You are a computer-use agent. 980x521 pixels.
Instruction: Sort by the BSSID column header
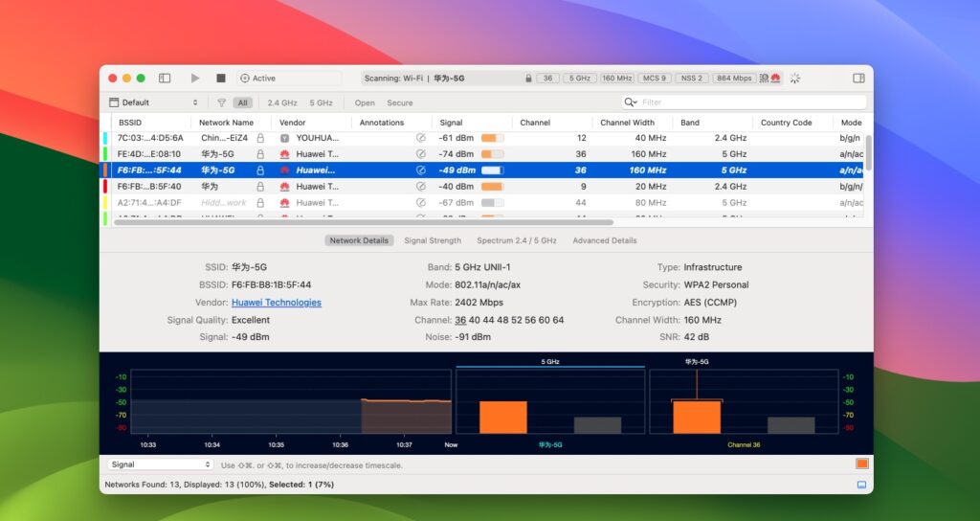(x=151, y=123)
